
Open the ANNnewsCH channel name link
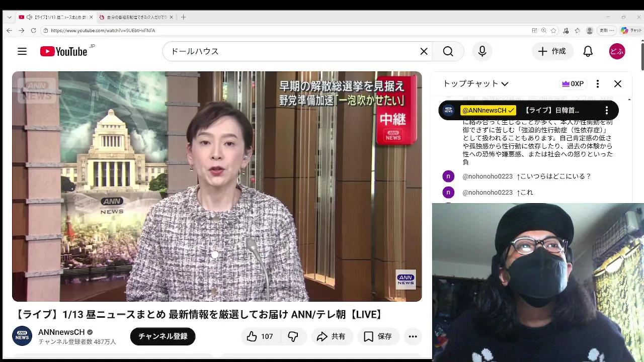[61, 332]
